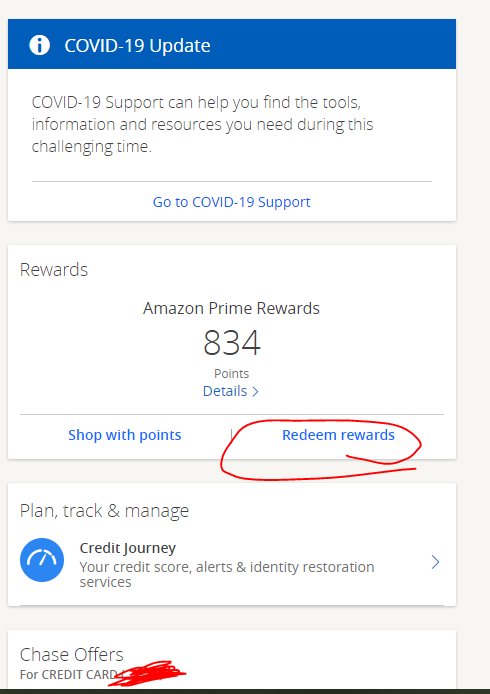Click the For CREDIT CARD subtitle
The width and height of the screenshot is (490, 694).
tap(68, 675)
